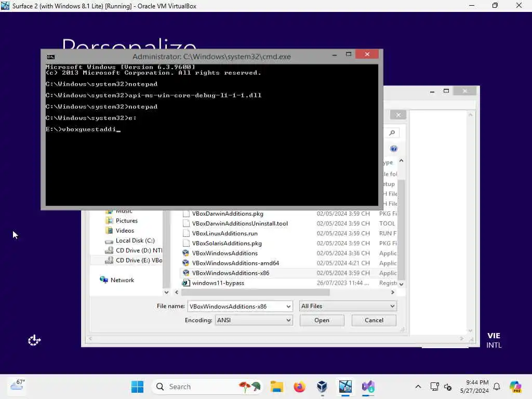Viewport: 532px width, 399px height.
Task: Click the VIE INTL language indicator
Action: pyautogui.click(x=494, y=340)
